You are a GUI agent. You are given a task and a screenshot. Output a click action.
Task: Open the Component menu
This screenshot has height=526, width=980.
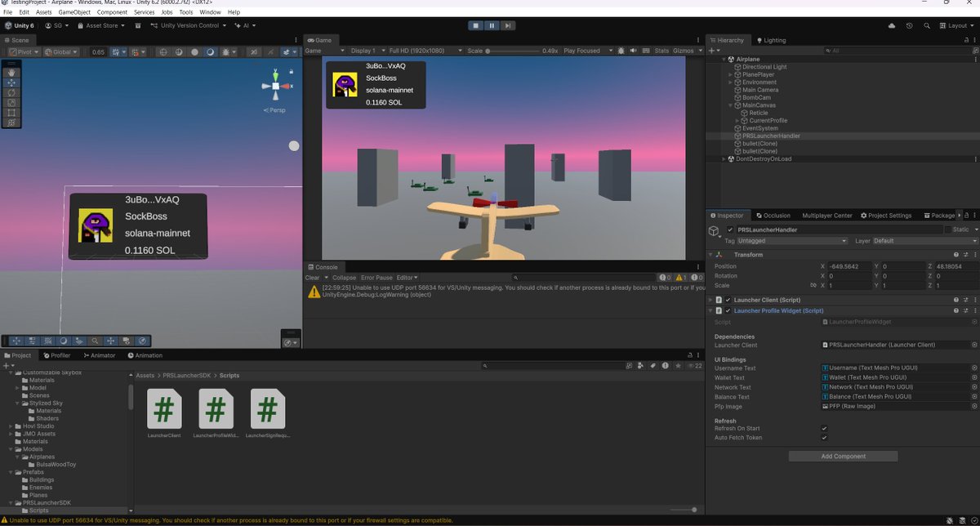tap(112, 12)
